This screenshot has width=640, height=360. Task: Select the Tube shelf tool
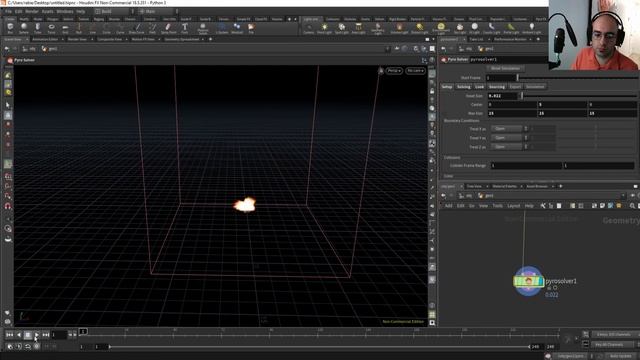[38, 28]
